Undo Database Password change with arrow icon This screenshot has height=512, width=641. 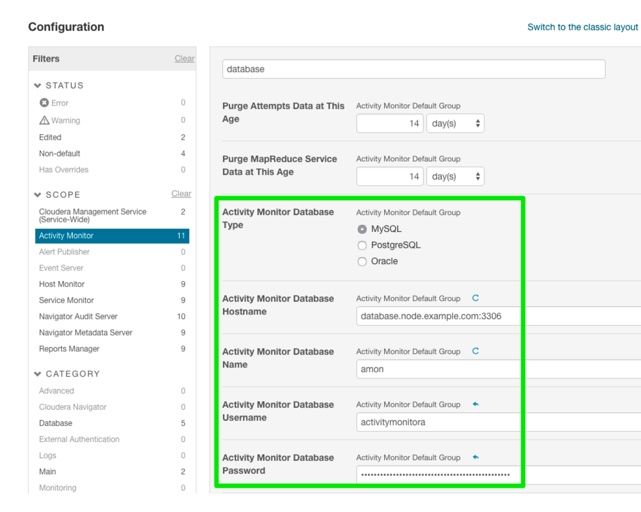click(475, 458)
